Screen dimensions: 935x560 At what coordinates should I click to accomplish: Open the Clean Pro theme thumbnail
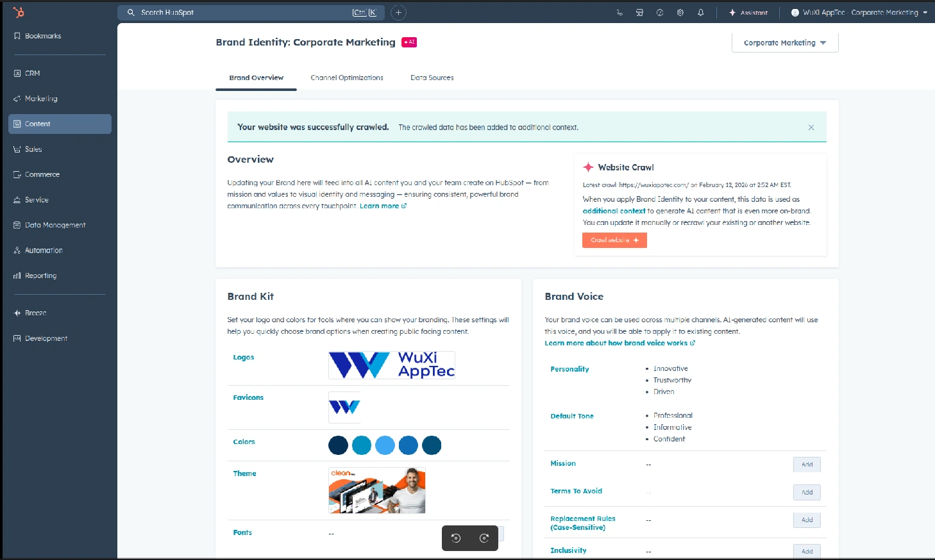[377, 490]
